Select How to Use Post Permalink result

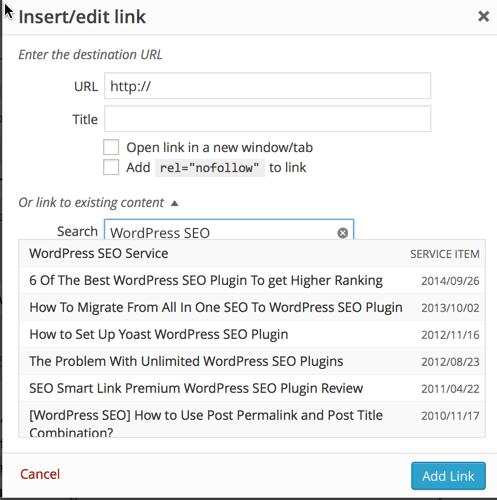click(252, 419)
